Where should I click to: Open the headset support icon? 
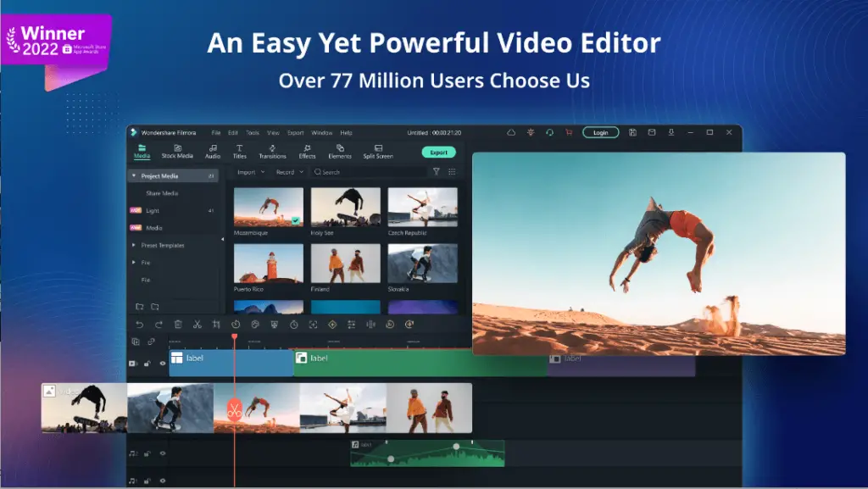[x=549, y=133]
